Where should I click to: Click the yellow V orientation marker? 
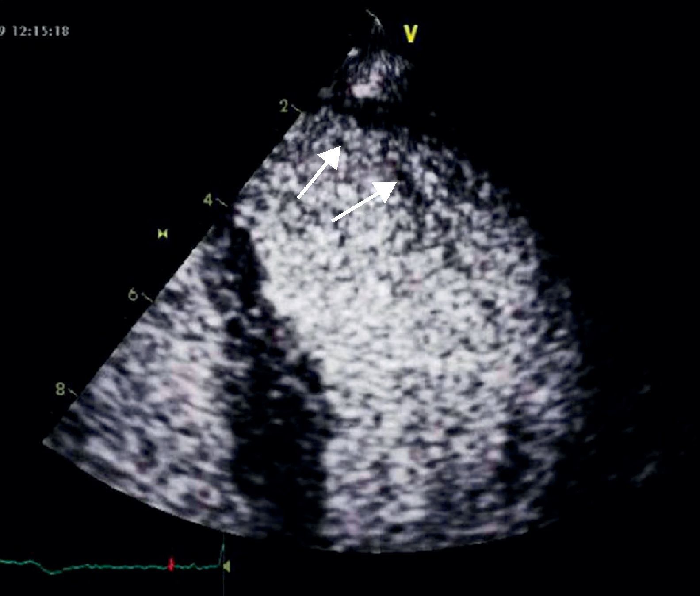tap(411, 34)
